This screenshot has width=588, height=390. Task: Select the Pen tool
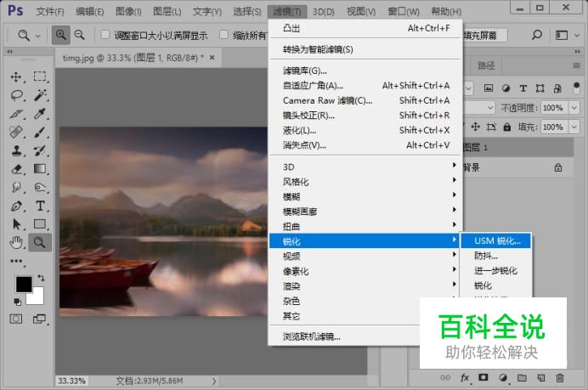(16, 206)
